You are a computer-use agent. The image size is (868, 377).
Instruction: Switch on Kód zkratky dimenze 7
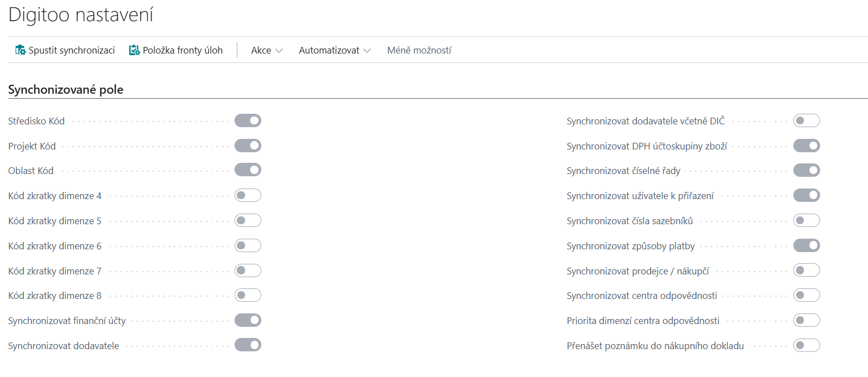click(x=248, y=270)
